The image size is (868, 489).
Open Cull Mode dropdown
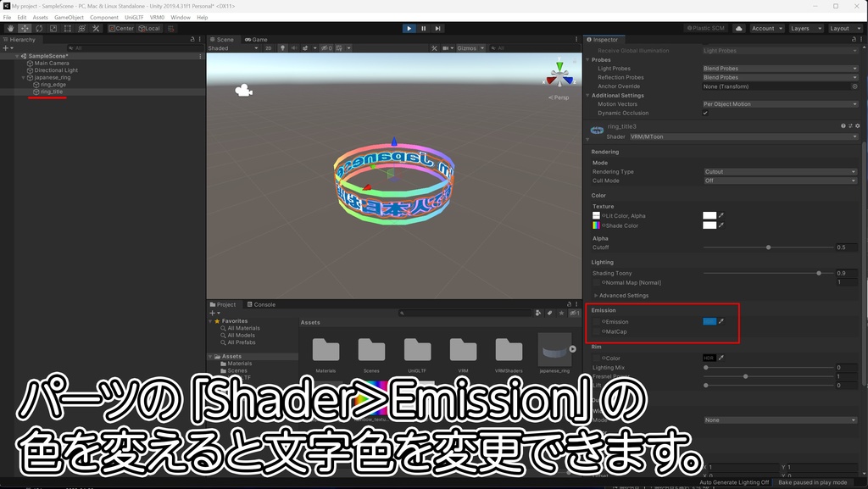tap(780, 181)
